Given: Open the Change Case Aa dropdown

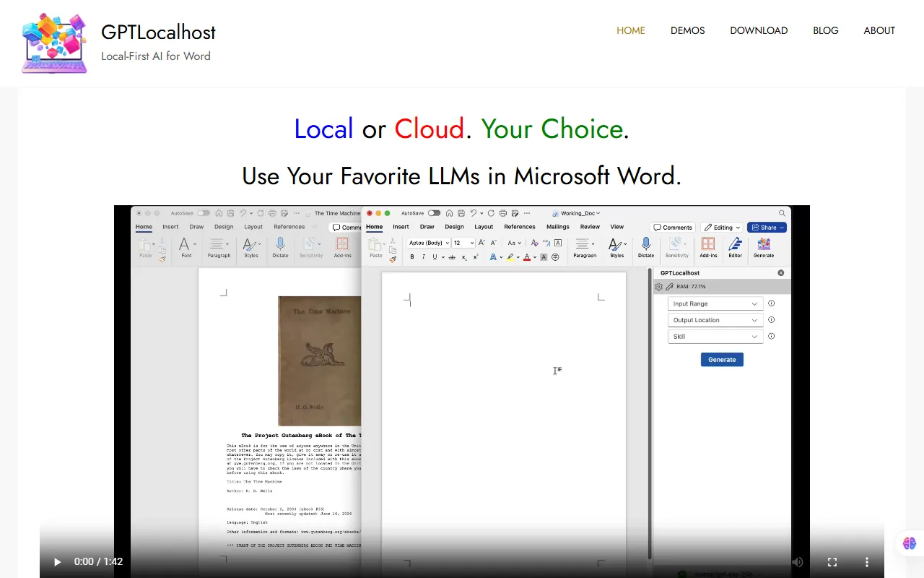Looking at the screenshot, I should point(514,243).
